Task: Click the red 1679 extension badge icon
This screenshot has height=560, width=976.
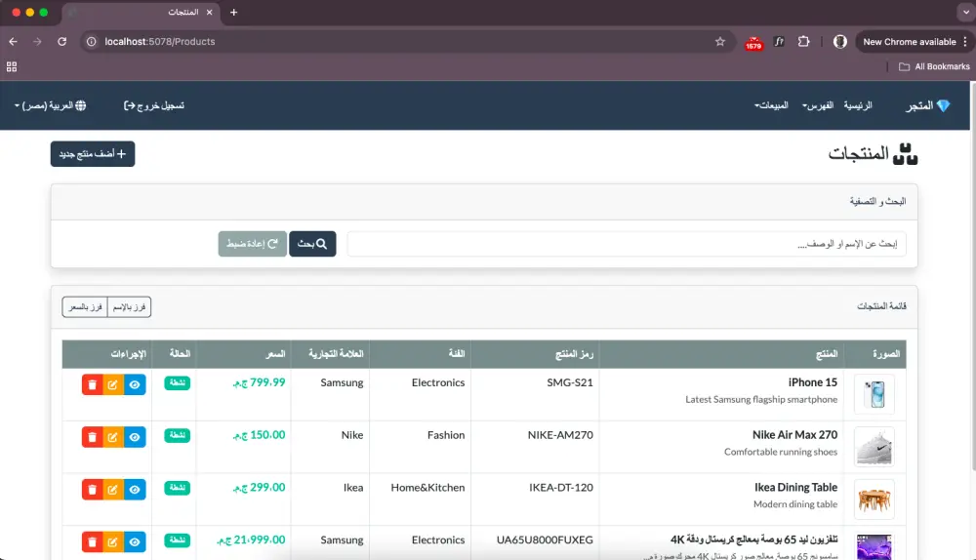Action: (753, 42)
